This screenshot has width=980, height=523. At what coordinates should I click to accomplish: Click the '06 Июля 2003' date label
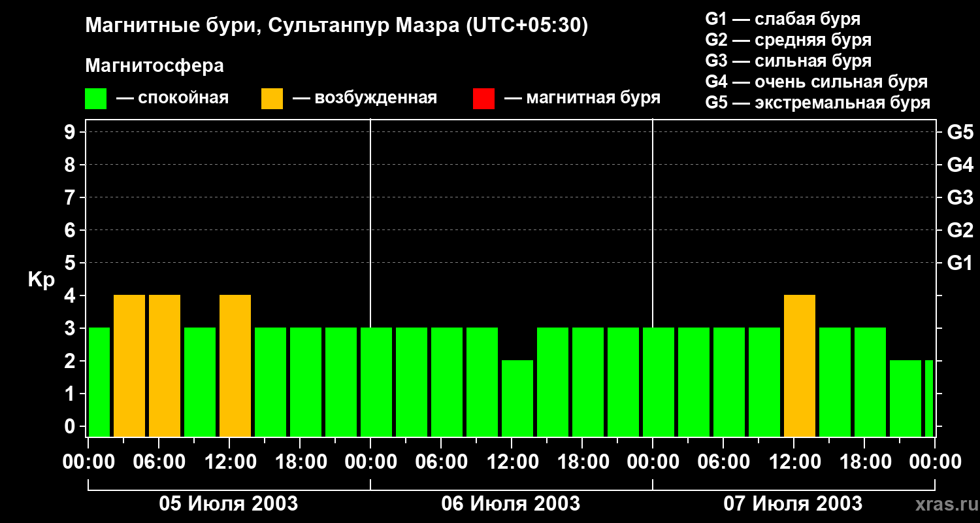(511, 504)
